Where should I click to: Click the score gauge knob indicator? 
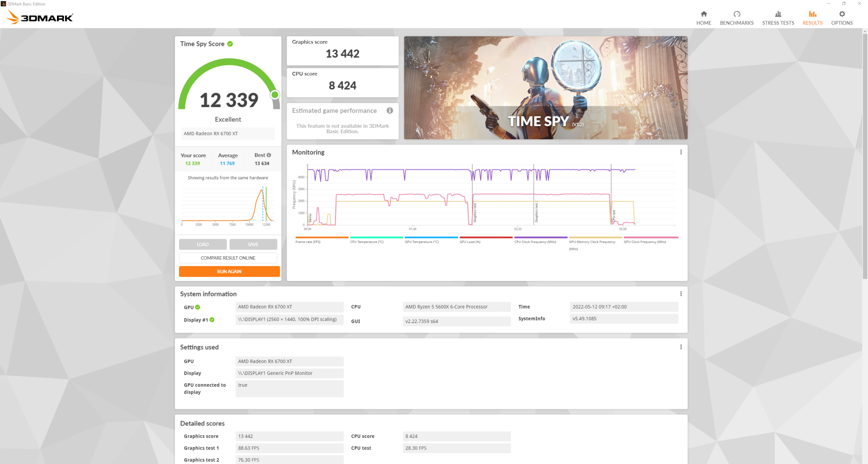(275, 95)
